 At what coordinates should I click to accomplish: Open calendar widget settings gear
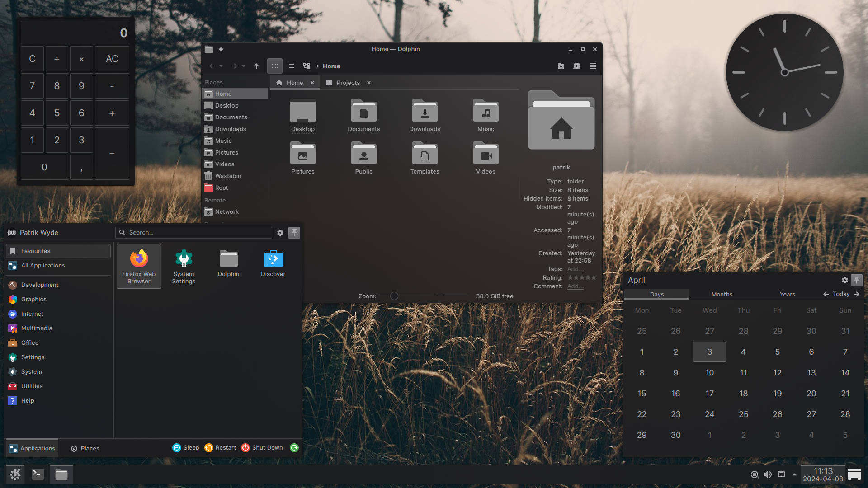(844, 280)
